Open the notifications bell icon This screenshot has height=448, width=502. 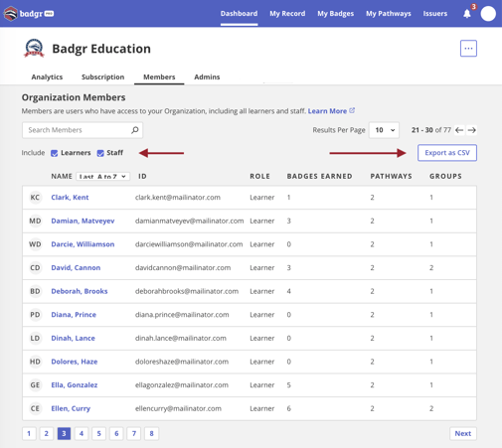pyautogui.click(x=467, y=14)
